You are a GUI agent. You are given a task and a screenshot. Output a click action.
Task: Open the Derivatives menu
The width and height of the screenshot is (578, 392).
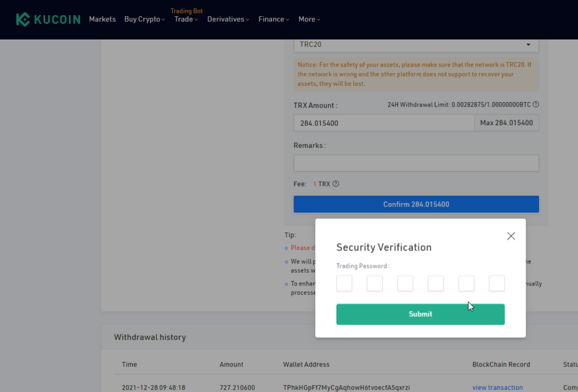point(228,19)
